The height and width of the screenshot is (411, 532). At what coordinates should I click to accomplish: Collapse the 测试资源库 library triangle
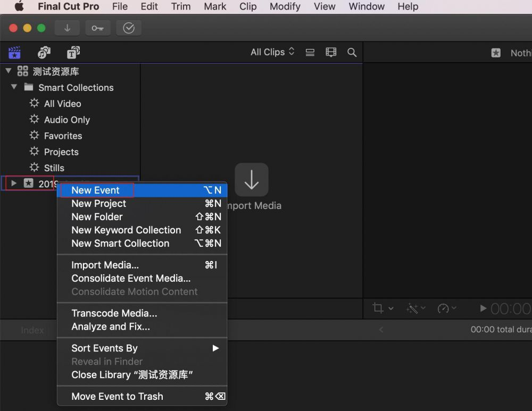[x=9, y=71]
